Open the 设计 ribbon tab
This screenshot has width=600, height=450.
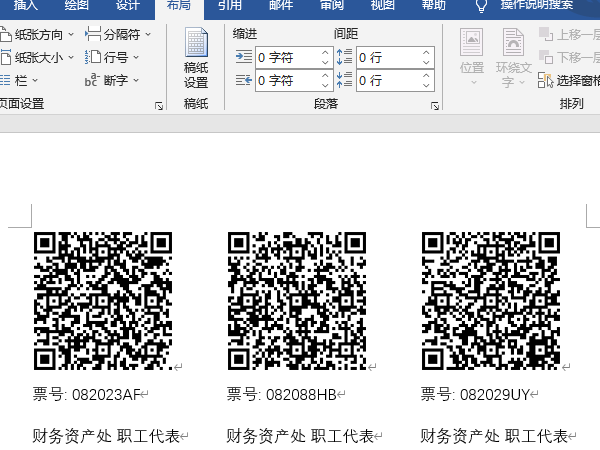tap(128, 5)
